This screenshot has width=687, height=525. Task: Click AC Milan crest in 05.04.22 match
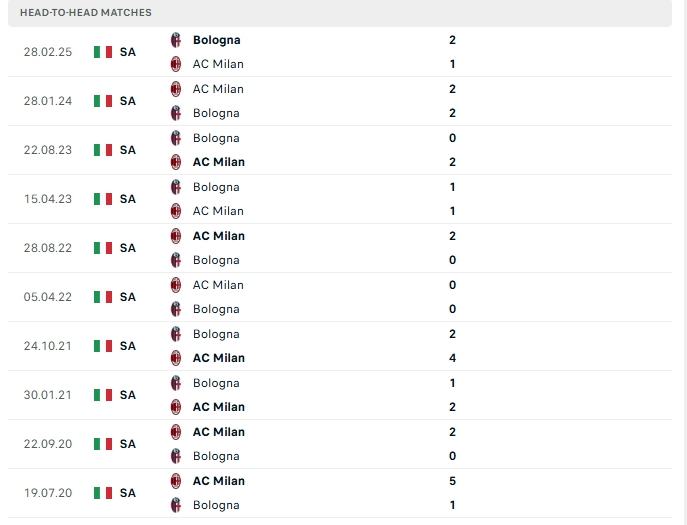coord(176,285)
